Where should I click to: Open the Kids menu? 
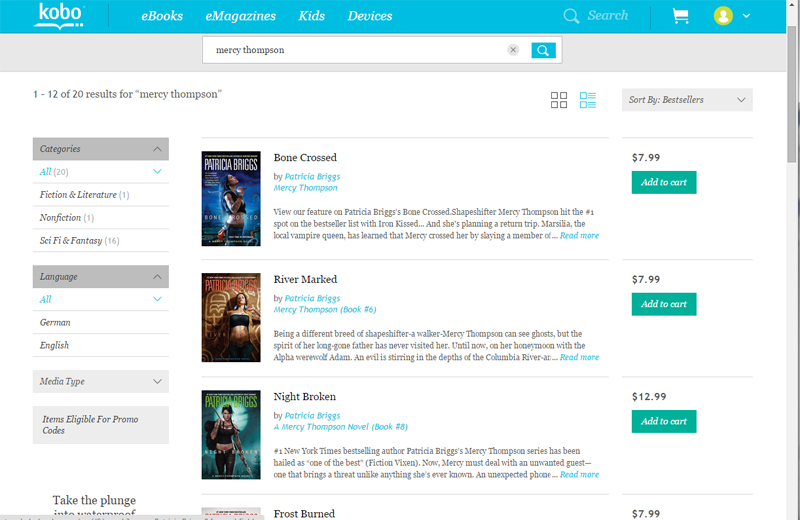tap(311, 16)
